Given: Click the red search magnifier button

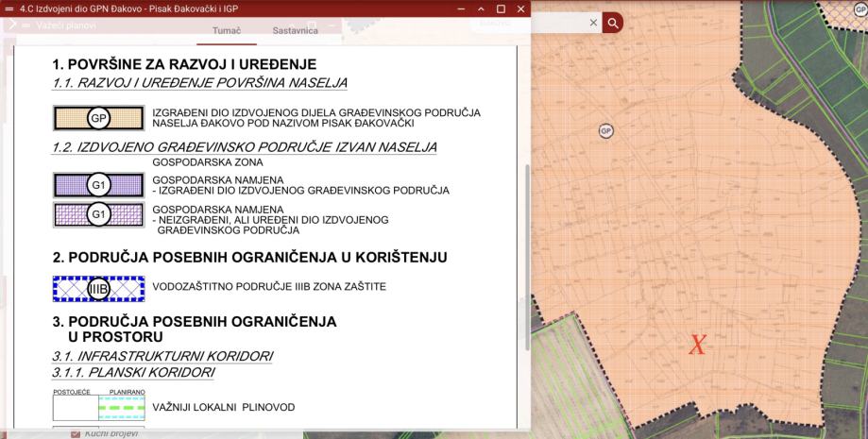Looking at the screenshot, I should [x=613, y=22].
